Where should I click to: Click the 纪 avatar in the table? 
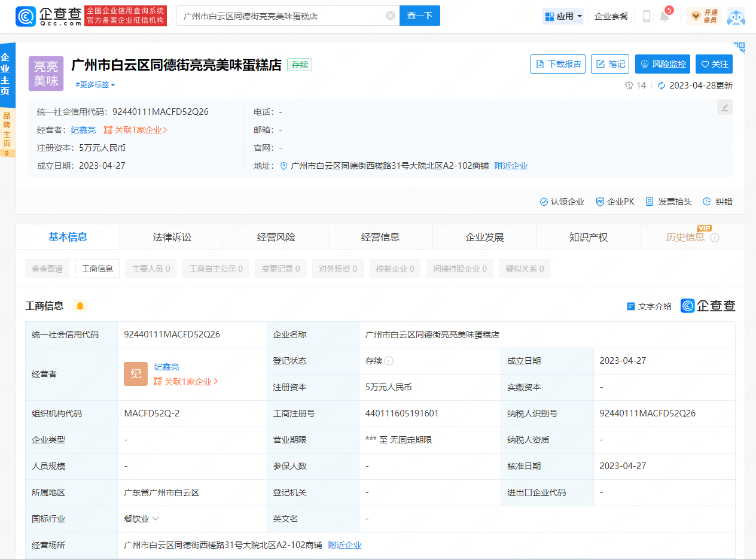click(136, 374)
